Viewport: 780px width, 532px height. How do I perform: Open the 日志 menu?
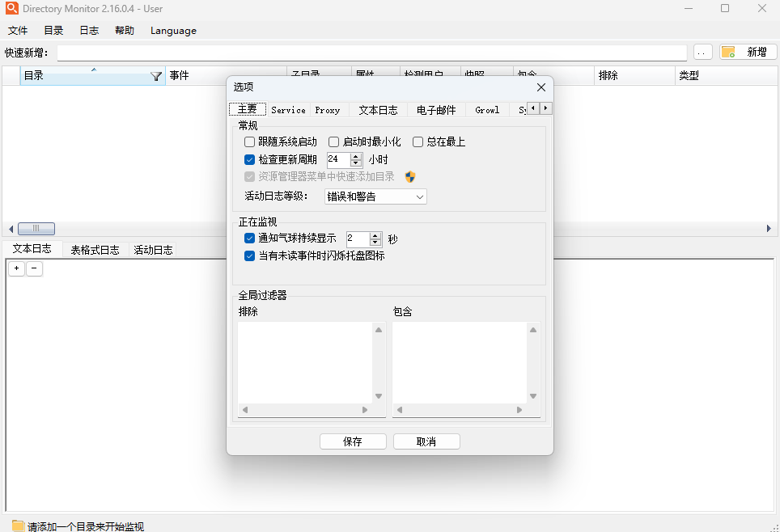90,31
